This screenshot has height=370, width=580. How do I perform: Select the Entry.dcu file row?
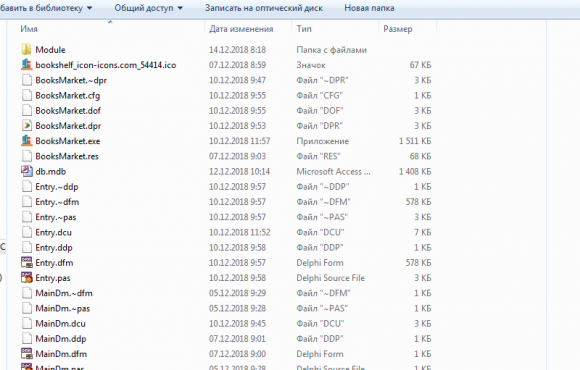coord(226,232)
